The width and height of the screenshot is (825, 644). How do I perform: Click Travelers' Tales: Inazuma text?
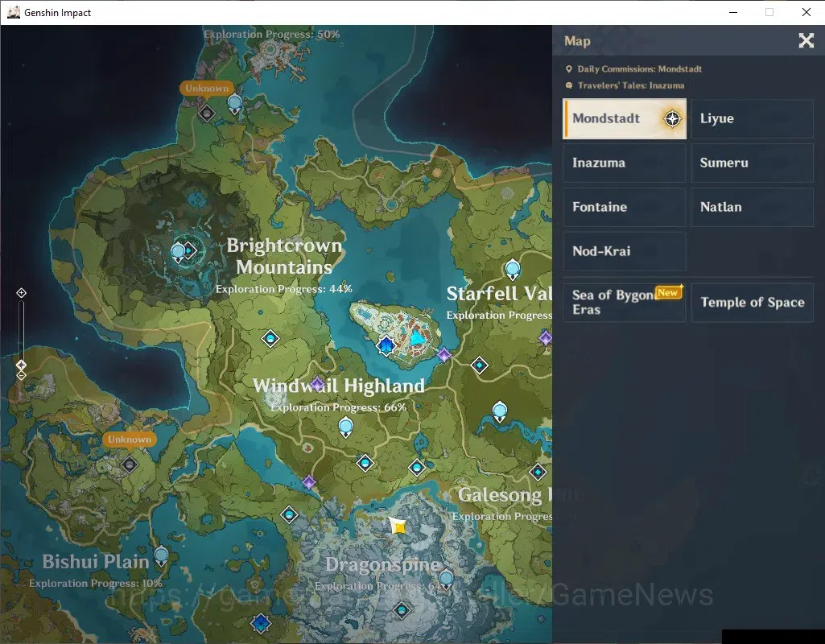coord(631,85)
